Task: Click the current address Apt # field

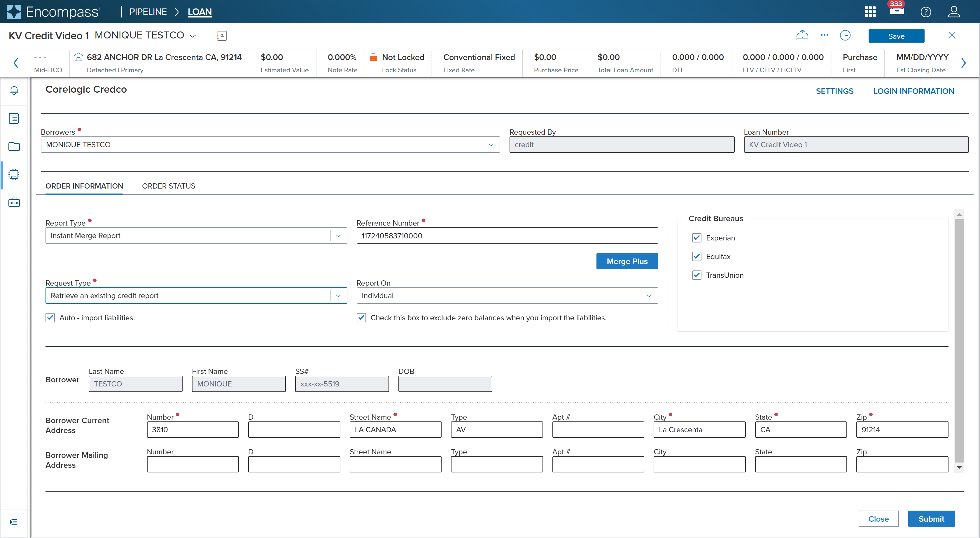Action: 598,430
